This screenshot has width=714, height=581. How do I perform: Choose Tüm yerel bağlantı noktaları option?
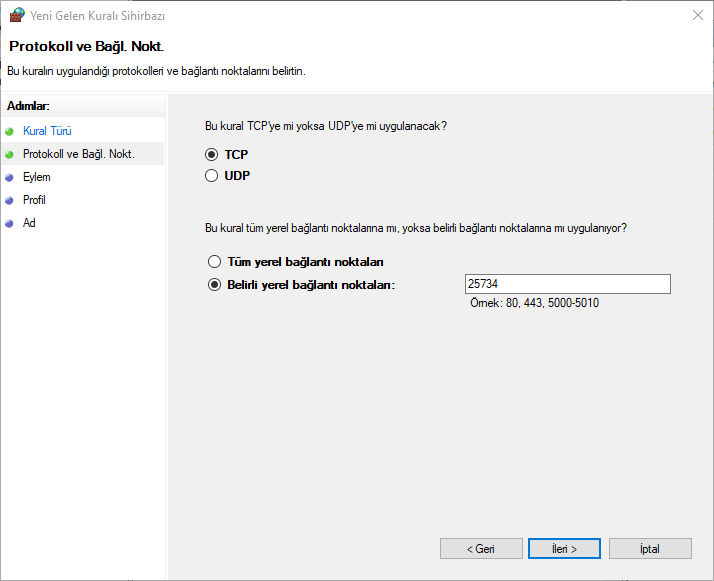coord(214,262)
